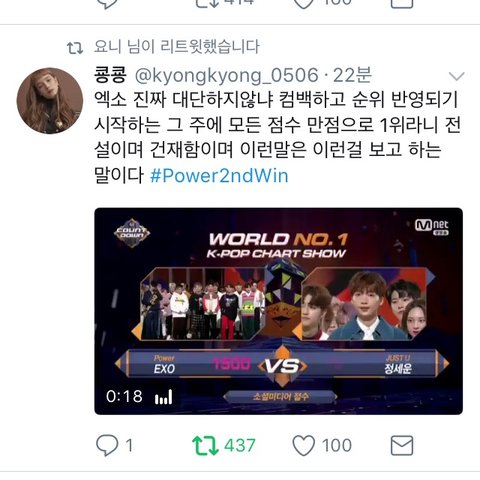Open tweet options with the down chevron
This screenshot has height=480, width=480.
pos(456,76)
